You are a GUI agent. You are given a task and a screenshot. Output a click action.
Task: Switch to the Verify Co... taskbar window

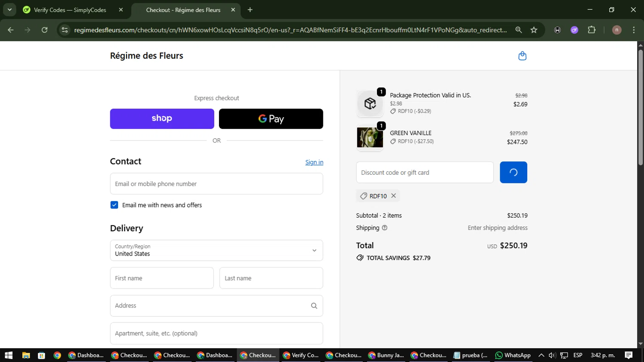(301, 355)
